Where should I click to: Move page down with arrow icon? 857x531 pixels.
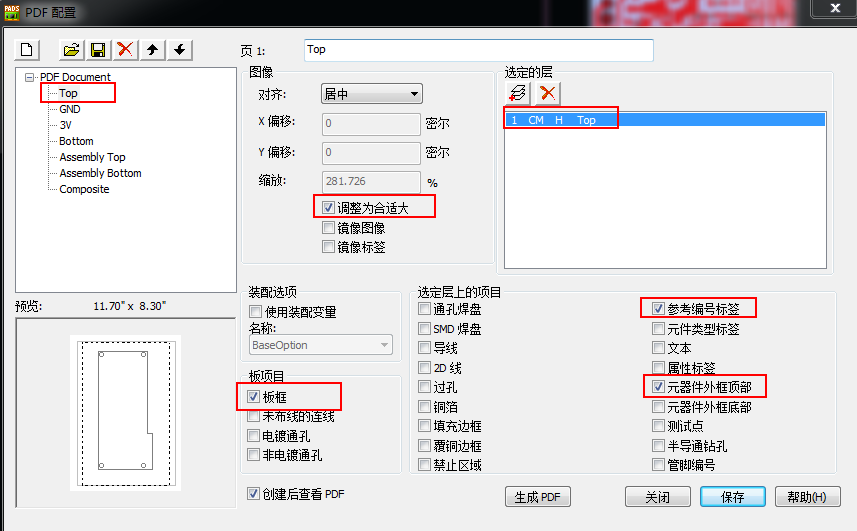[x=179, y=50]
